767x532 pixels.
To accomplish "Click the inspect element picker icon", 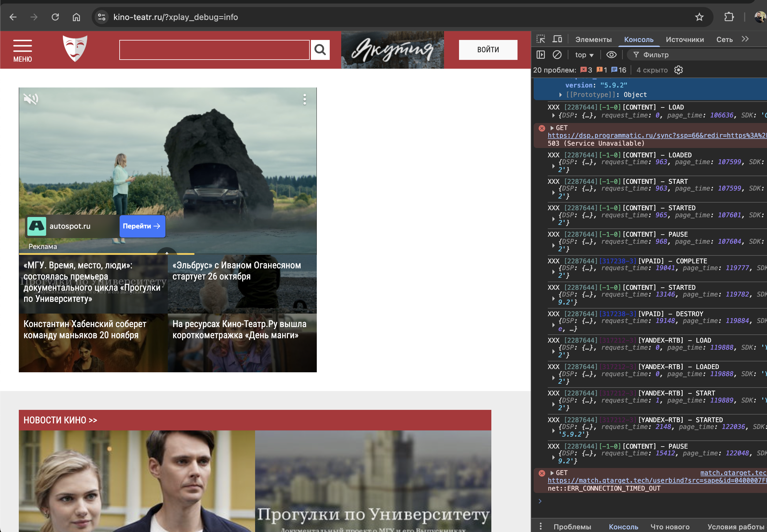I will click(540, 39).
